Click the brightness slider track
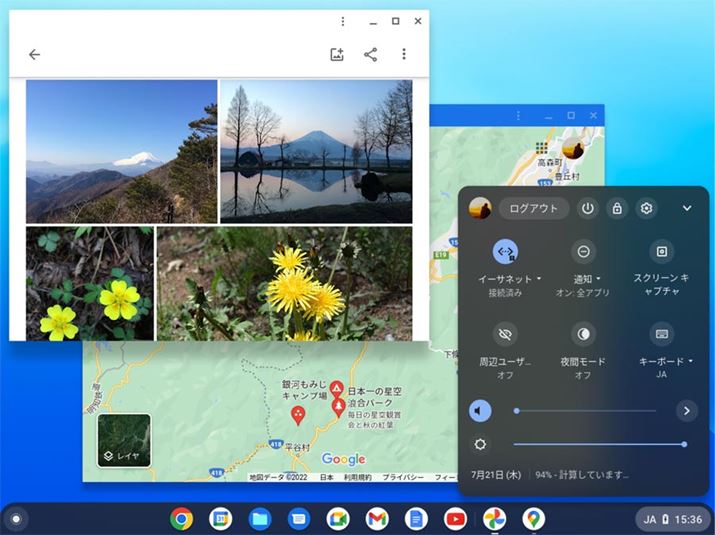The height and width of the screenshot is (535, 715). click(x=599, y=444)
